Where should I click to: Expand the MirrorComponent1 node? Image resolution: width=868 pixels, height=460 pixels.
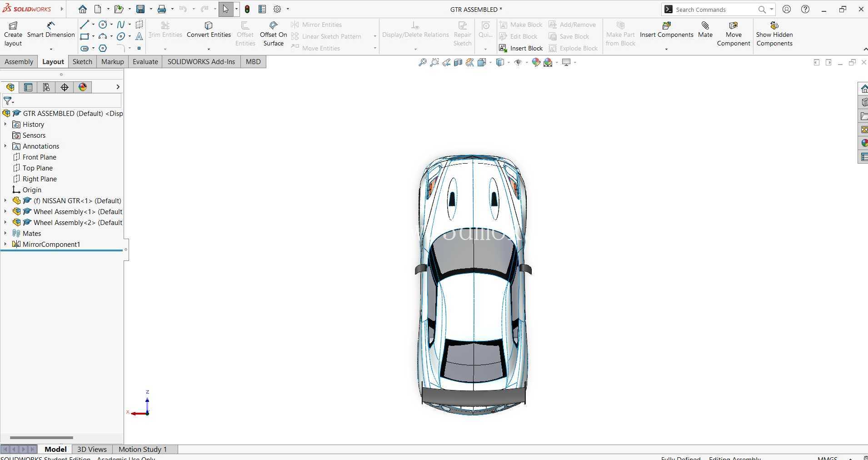pyautogui.click(x=5, y=244)
